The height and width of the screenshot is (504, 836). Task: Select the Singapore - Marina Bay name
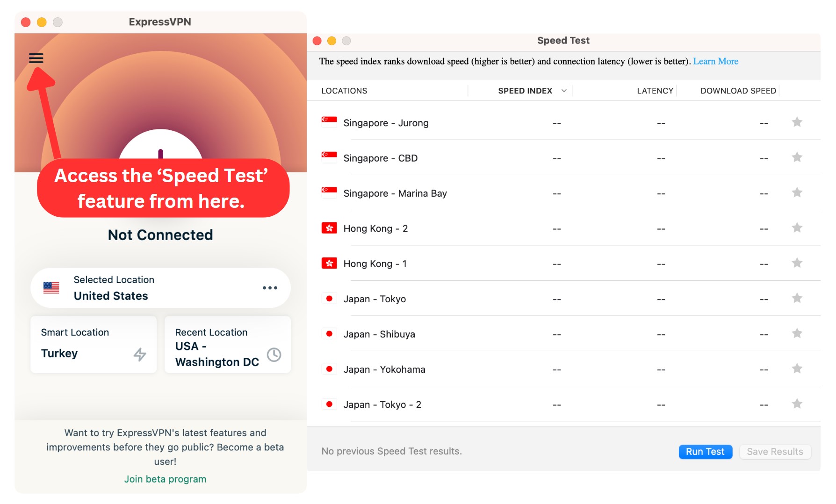click(x=395, y=193)
